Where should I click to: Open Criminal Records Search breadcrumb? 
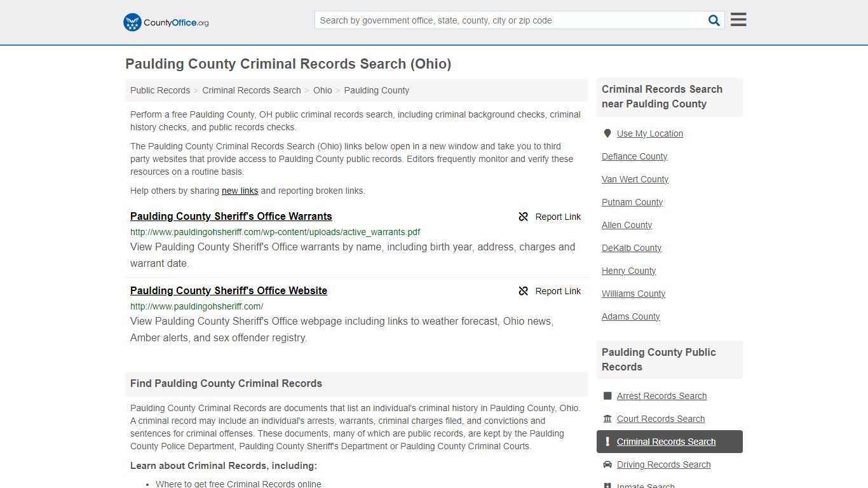(252, 90)
